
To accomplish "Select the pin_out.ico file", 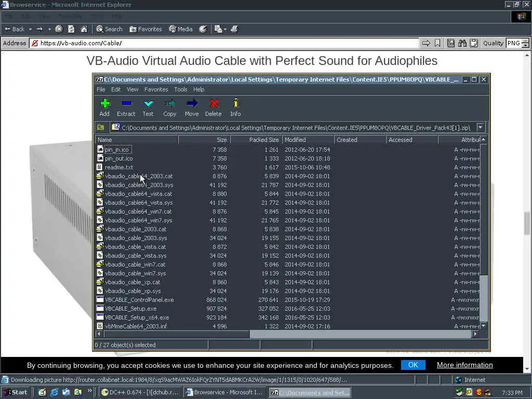I will (118, 158).
